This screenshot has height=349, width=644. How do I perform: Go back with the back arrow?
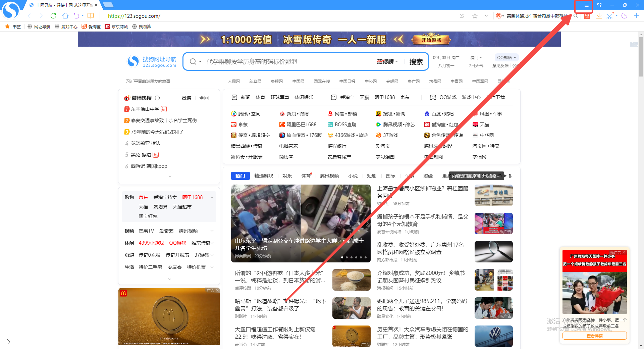point(29,16)
